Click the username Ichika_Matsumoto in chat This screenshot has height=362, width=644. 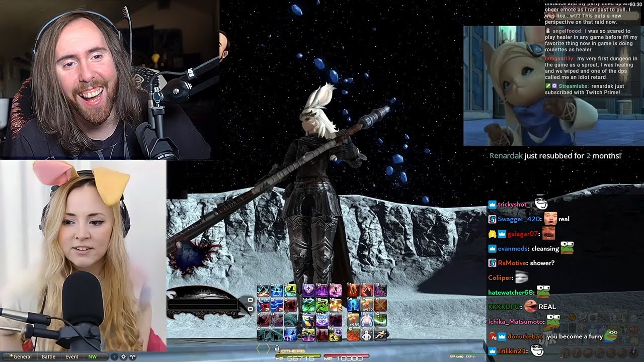tap(516, 322)
